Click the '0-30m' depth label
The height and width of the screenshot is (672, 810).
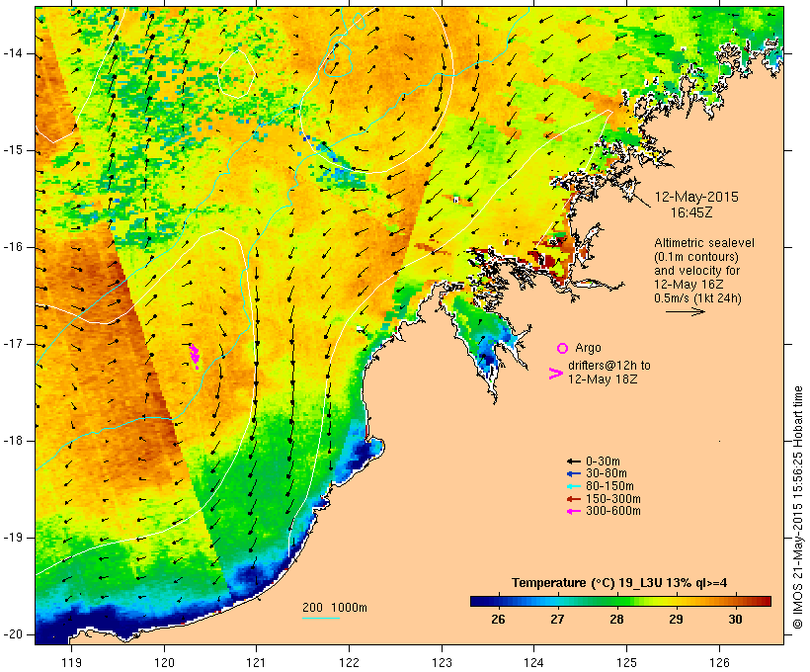[x=603, y=462]
